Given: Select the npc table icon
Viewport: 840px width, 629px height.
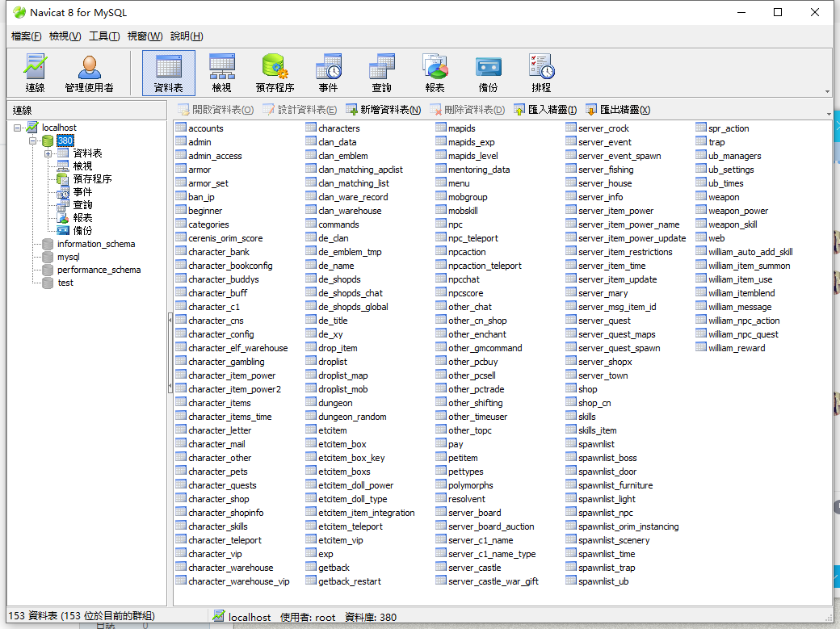Looking at the screenshot, I should pos(441,224).
